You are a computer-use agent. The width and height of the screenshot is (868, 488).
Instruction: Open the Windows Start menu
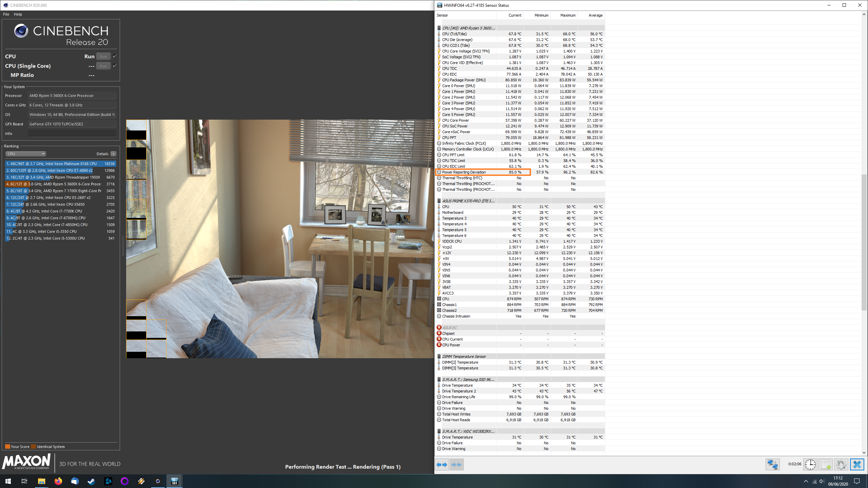pos(8,481)
